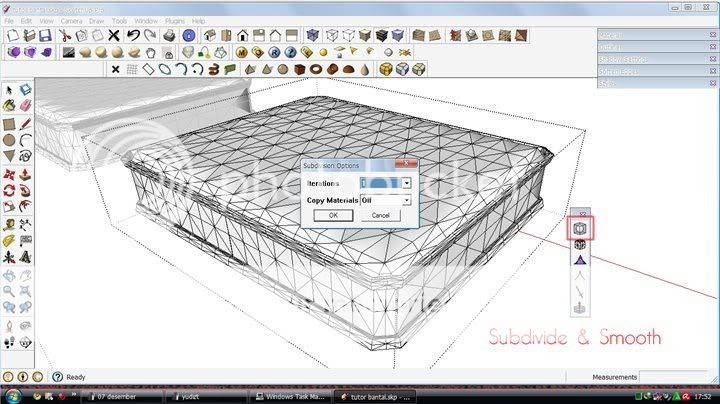Select the Line pencil tool
The image size is (720, 404).
pos(25,124)
